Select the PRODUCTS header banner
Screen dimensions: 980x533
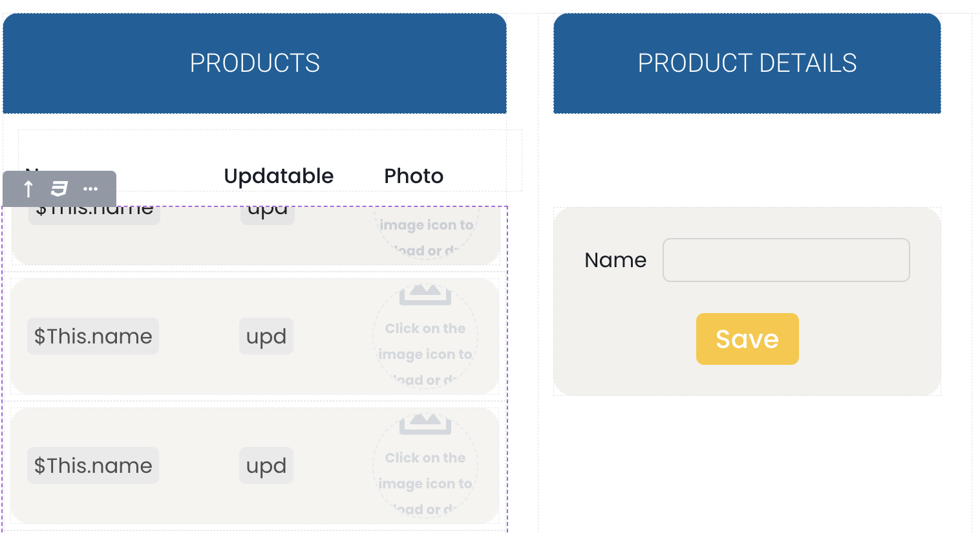(x=255, y=63)
